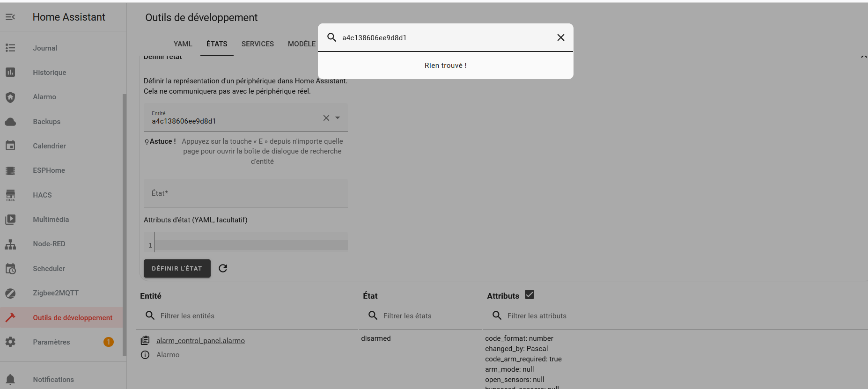Viewport: 868px width, 389px height.
Task: Open the Backups cloud icon
Action: pos(10,122)
